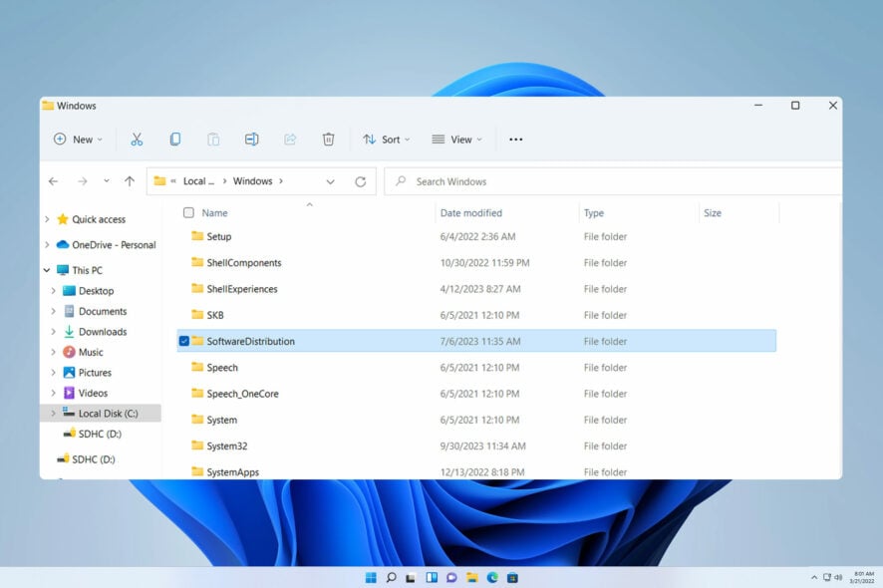Expand OneDrive - Personal tree node
The height and width of the screenshot is (588, 883).
click(47, 244)
